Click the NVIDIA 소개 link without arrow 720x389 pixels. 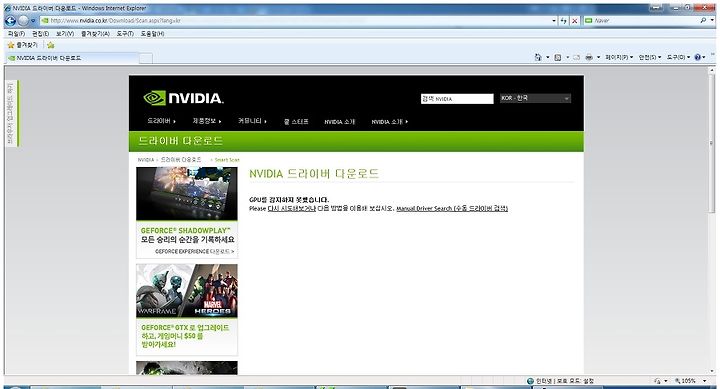[339, 122]
